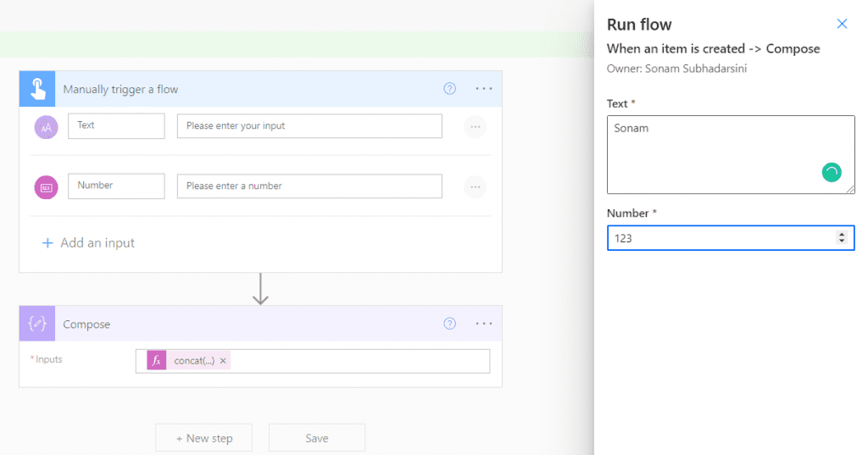
Task: Decrement the Number field with the down arrow
Action: (x=842, y=241)
